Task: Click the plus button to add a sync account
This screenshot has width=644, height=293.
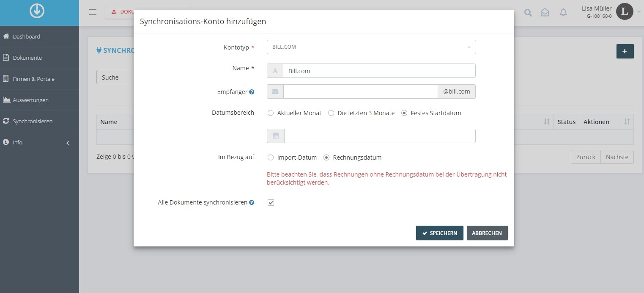Action: click(x=625, y=51)
